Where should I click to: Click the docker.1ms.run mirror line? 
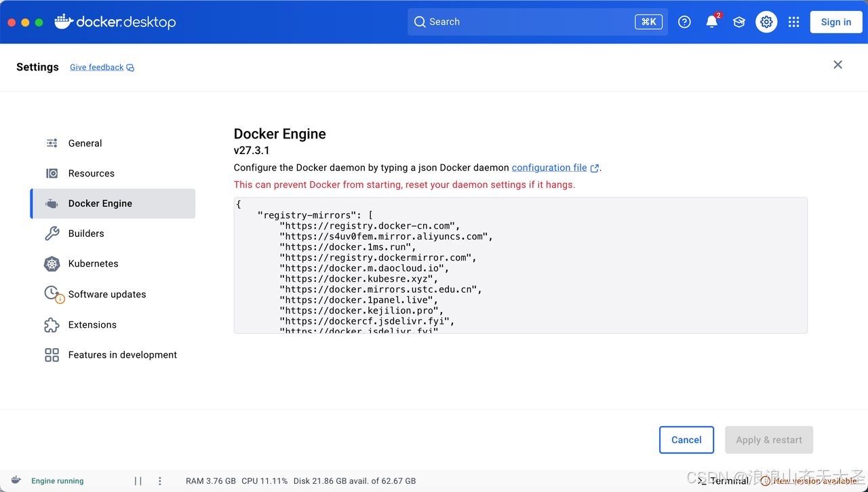[x=348, y=247]
